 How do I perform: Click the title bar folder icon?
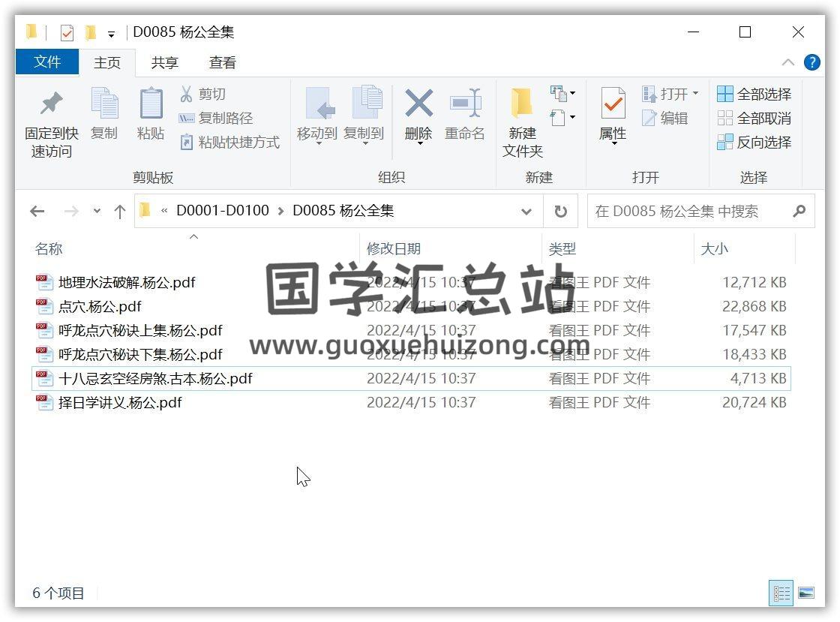[x=31, y=32]
